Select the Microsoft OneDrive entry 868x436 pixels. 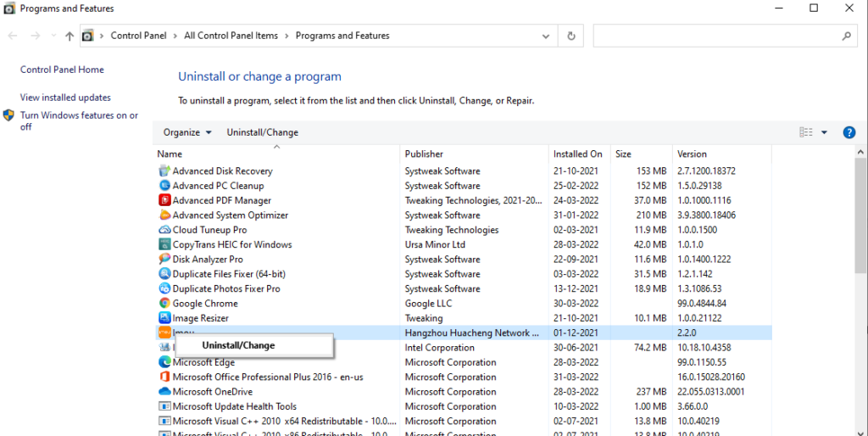pyautogui.click(x=462, y=391)
